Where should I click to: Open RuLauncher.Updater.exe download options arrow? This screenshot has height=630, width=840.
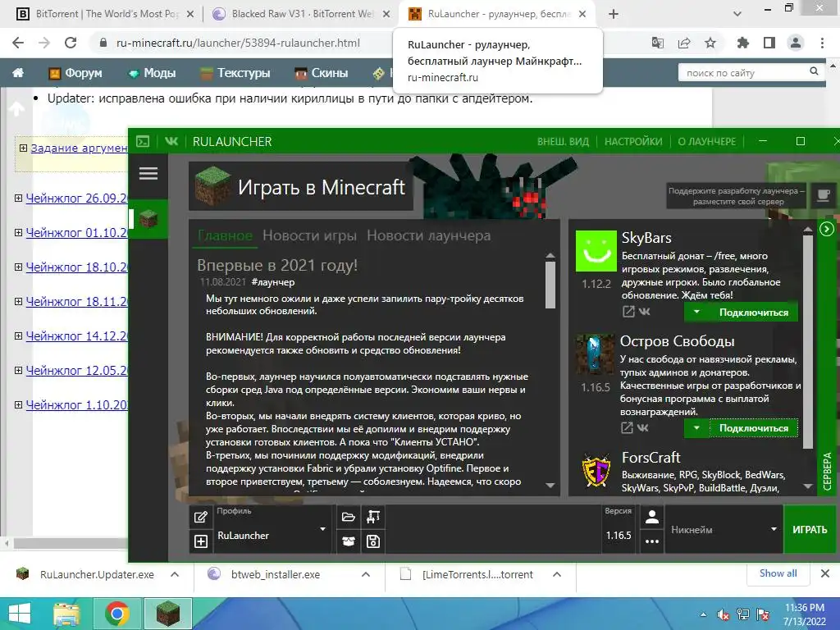175,574
